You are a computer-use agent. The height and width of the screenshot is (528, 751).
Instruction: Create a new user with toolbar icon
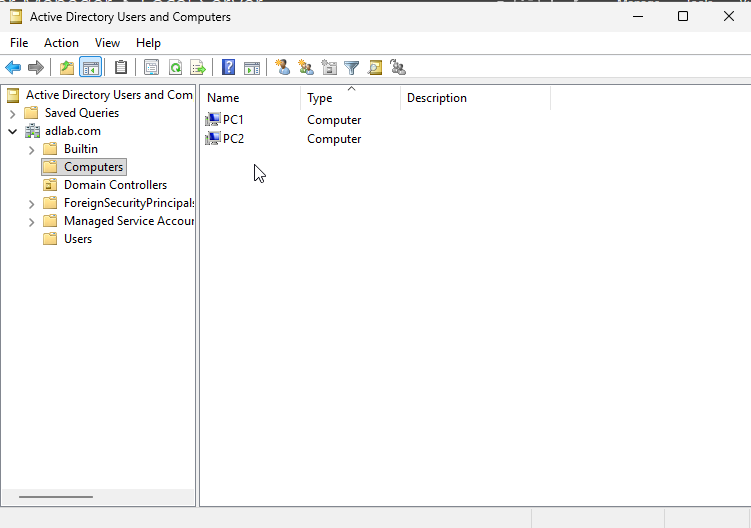(x=283, y=67)
